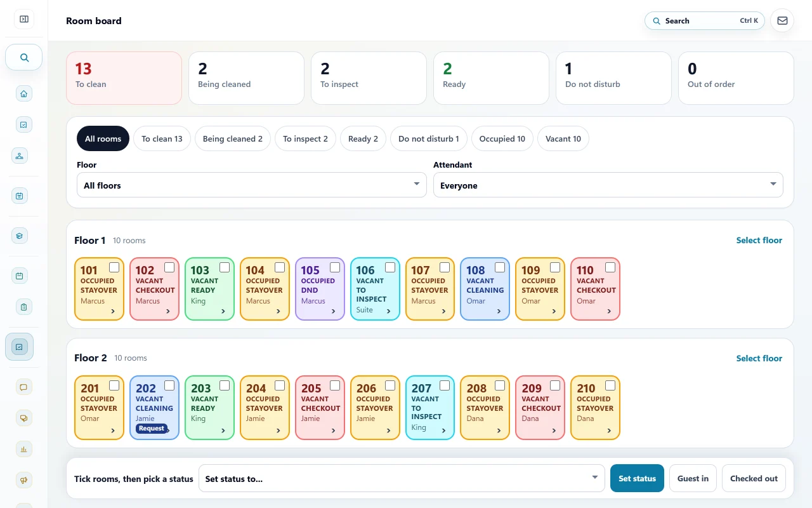Open the bar chart reports icon
The height and width of the screenshot is (508, 812).
tap(23, 449)
